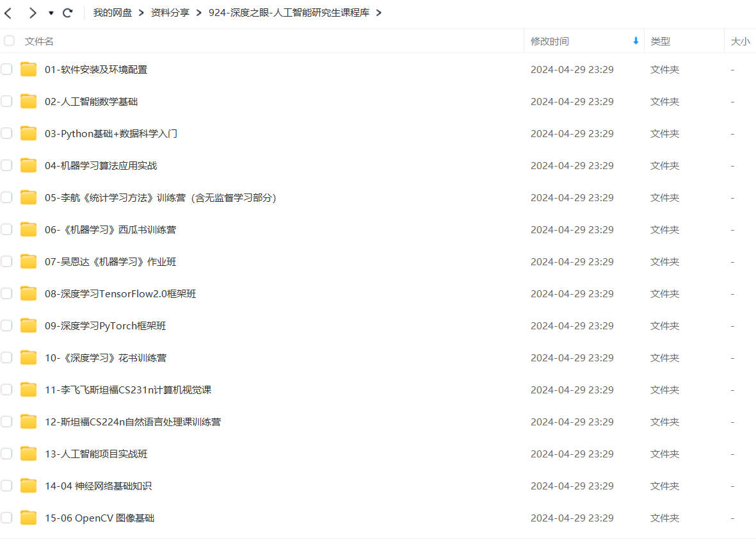Click folder icon of 03-Python基础+数据科学入门
This screenshot has height=542, width=756.
click(28, 133)
